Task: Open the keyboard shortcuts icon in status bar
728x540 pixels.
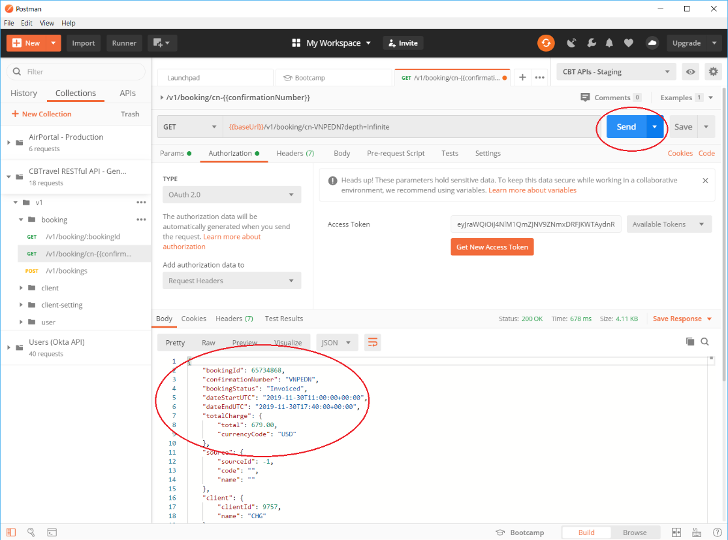Action: point(696,532)
